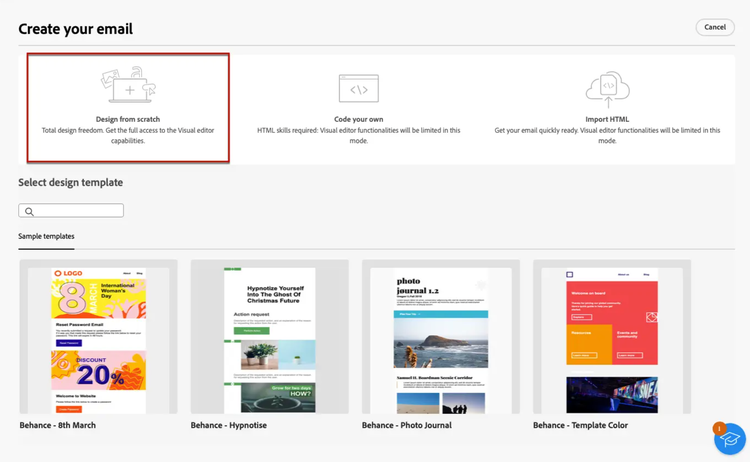Click the Import HTML title
This screenshot has width=750, height=462.
[x=606, y=119]
